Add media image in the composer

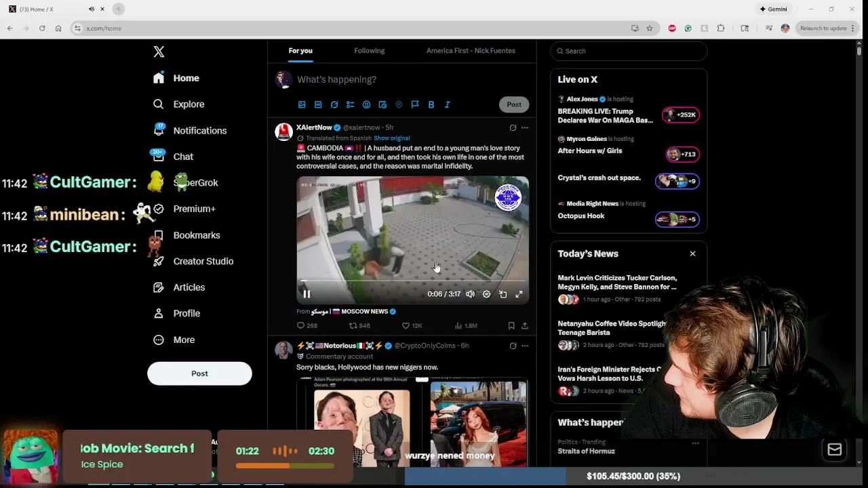pos(302,104)
